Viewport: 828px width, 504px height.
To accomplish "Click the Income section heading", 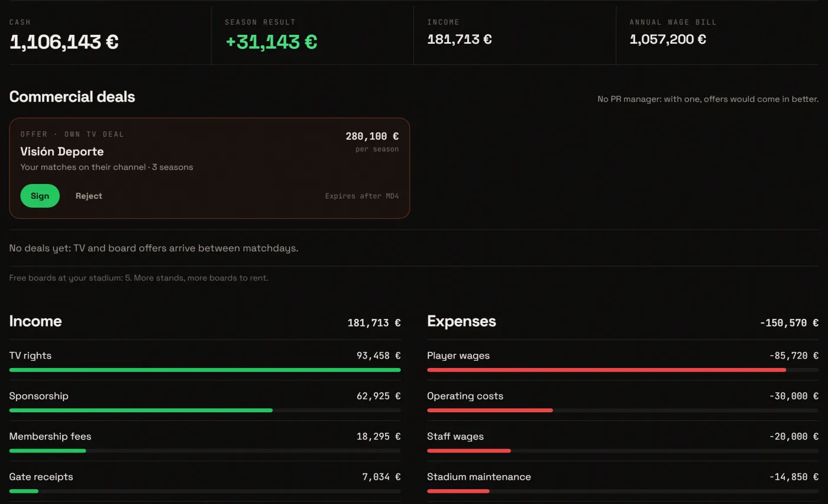I will pyautogui.click(x=35, y=321).
